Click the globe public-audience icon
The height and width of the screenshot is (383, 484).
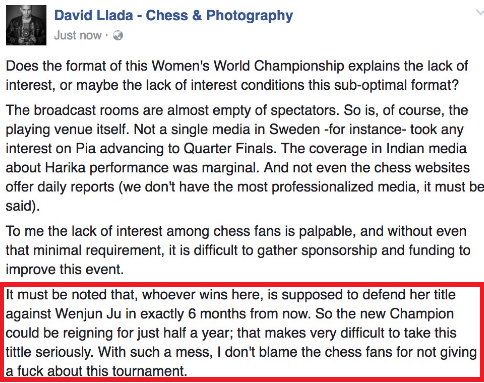coord(118,35)
